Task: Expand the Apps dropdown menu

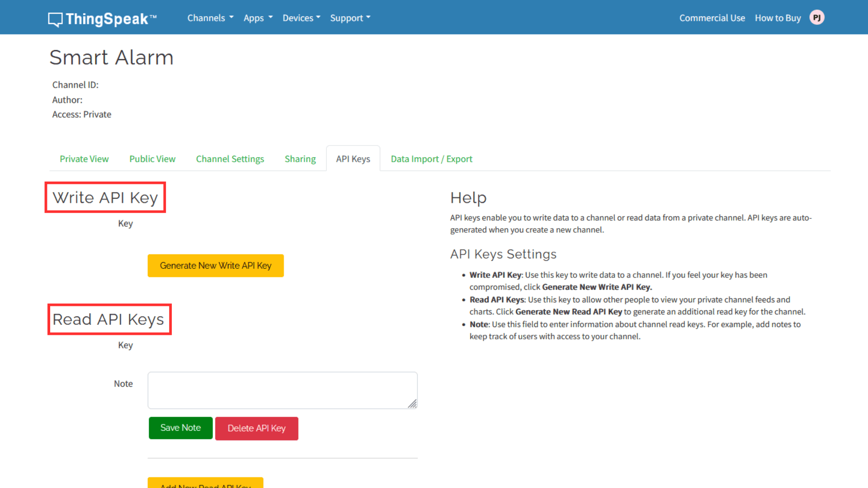Action: coord(258,18)
